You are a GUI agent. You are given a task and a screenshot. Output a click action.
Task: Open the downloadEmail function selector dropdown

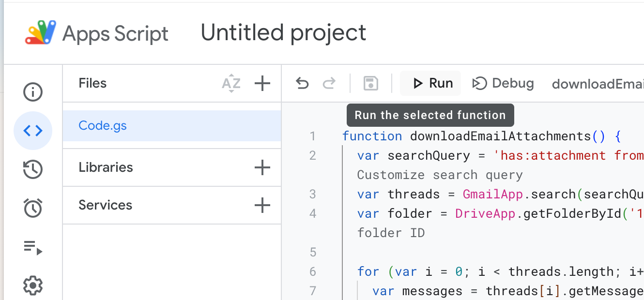coord(598,84)
